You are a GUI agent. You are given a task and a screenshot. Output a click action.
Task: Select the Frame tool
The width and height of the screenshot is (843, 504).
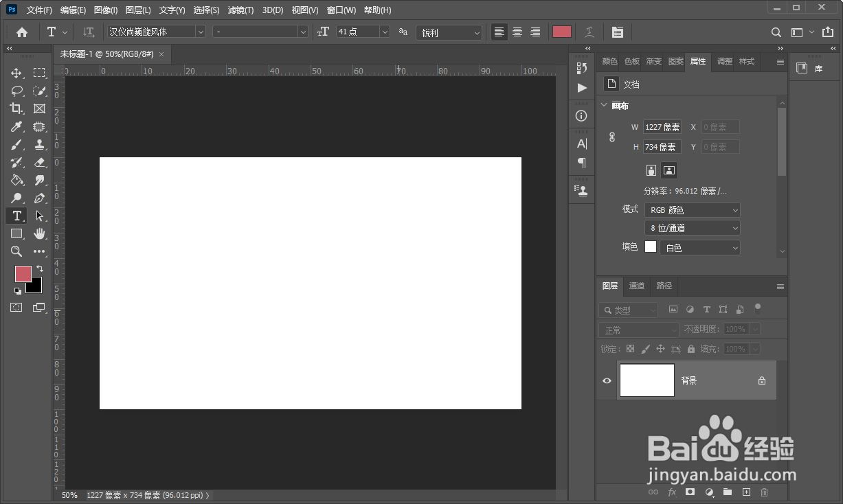coord(39,108)
